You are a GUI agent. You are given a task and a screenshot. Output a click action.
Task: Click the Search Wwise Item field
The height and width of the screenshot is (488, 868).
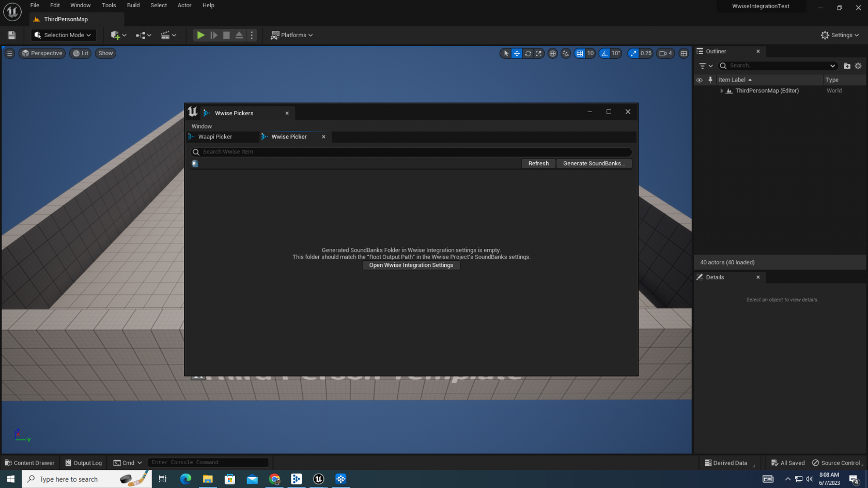(x=411, y=152)
